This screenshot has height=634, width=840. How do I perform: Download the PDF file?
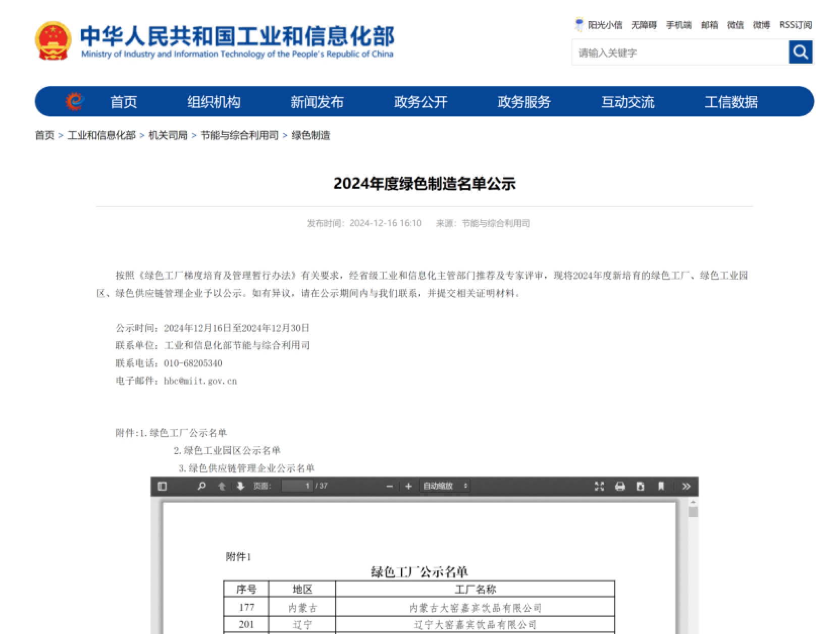click(641, 486)
